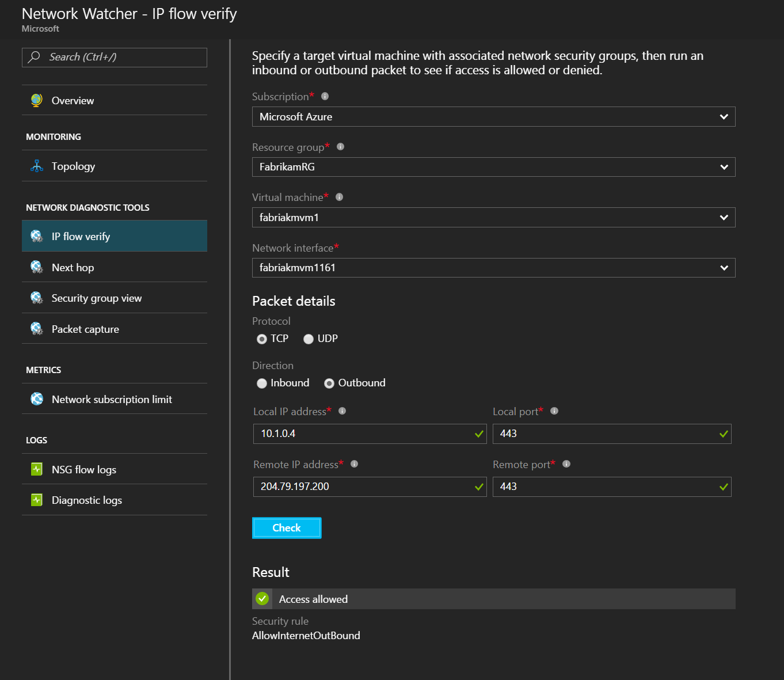Click the Topology network icon
The width and height of the screenshot is (784, 680).
(x=37, y=166)
